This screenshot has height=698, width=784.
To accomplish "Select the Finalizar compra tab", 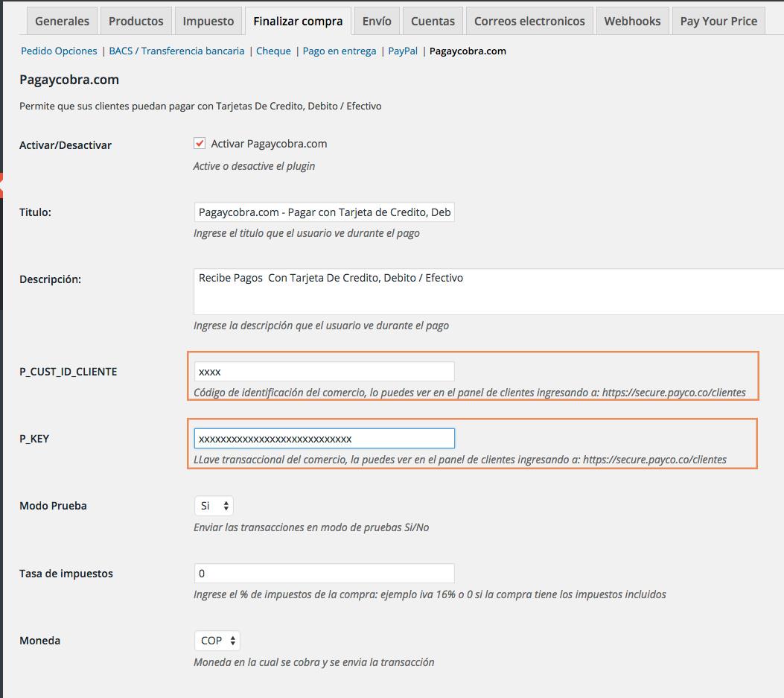I will [x=298, y=21].
